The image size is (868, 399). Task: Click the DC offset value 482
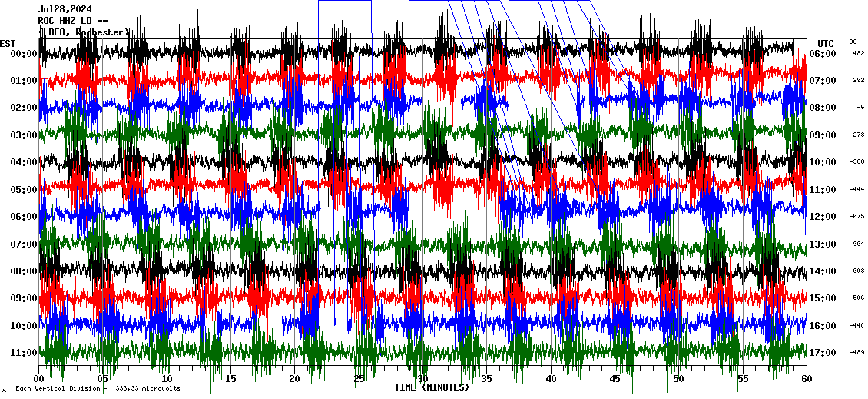pyautogui.click(x=858, y=53)
